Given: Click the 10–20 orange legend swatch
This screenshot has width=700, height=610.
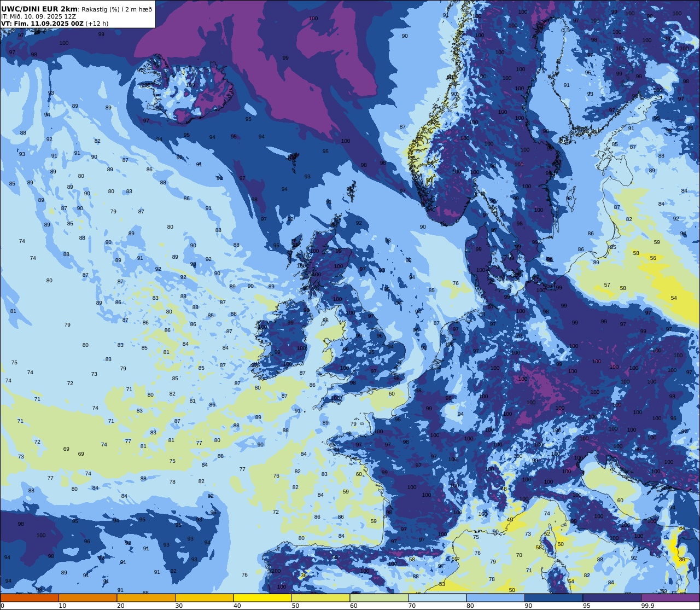Looking at the screenshot, I should click(x=87, y=597).
